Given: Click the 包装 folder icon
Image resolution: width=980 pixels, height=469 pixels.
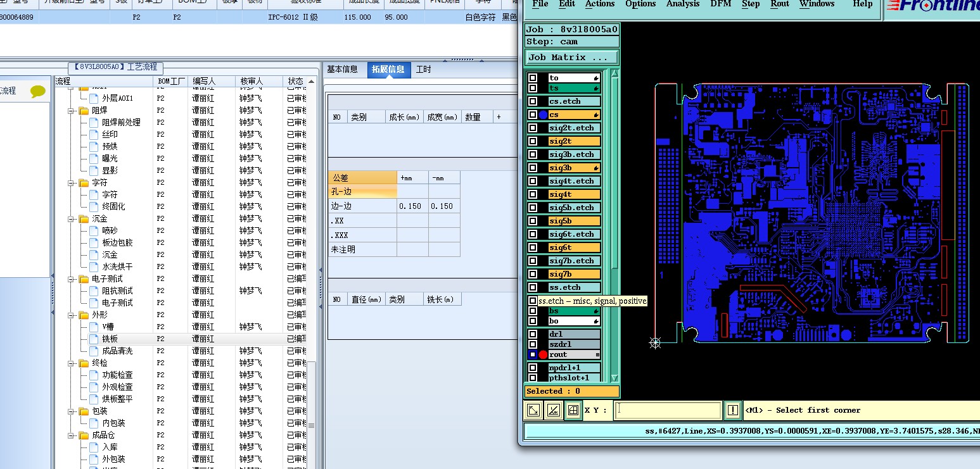Looking at the screenshot, I should (x=84, y=411).
